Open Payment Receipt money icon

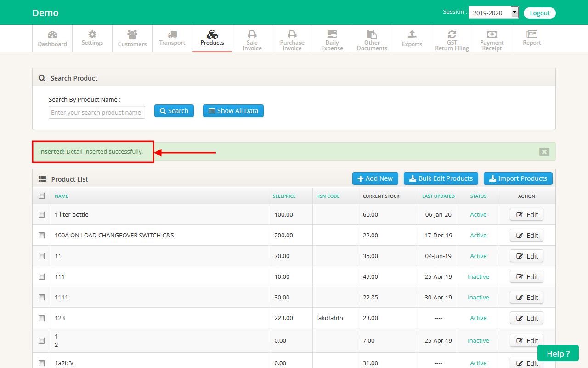click(492, 34)
